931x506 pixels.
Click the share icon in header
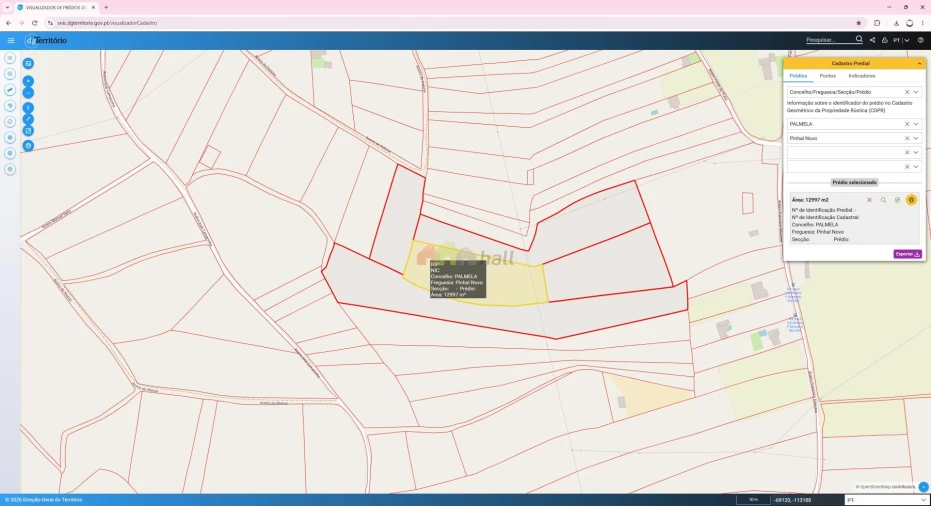[872, 40]
